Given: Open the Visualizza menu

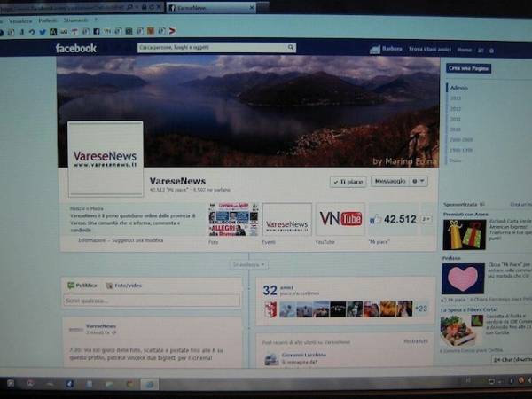Looking at the screenshot, I should (20, 20).
